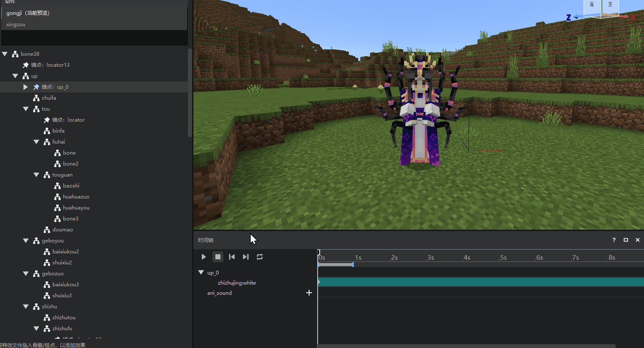Screen dimensions: 644x348
Task: Click shuixiu3 bone icon
Action: (x=47, y=296)
